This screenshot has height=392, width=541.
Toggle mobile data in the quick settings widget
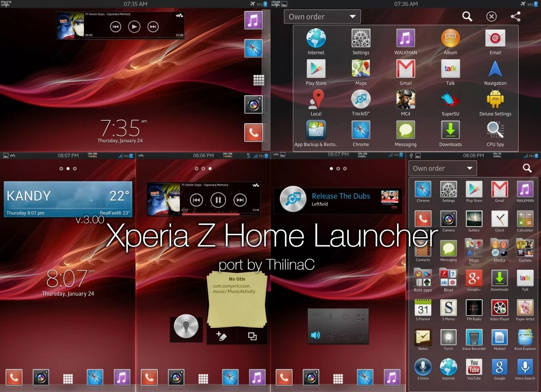(x=361, y=318)
